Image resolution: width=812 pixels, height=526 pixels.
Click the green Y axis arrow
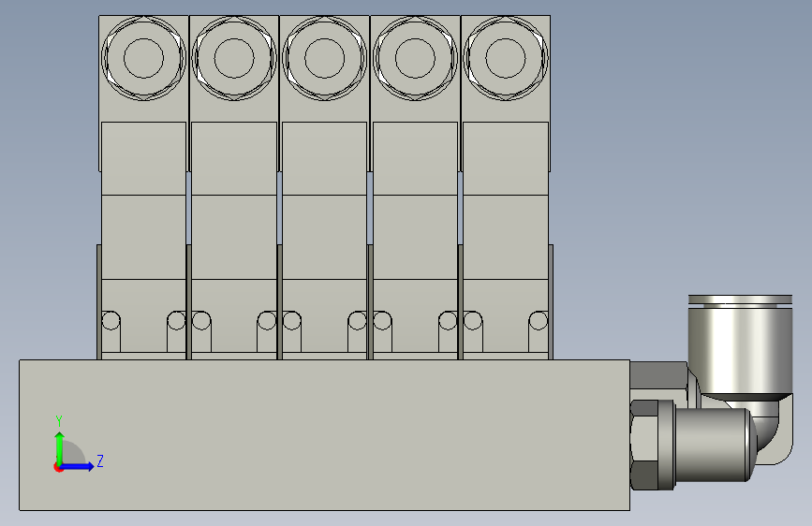coord(60,448)
